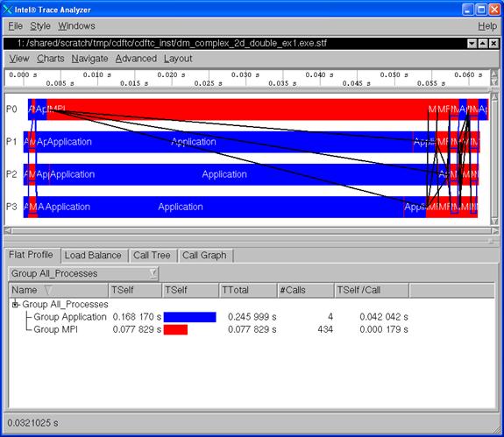Click the horizontal scrollbar right arrow
Image resolution: width=504 pixels, height=437 pixels.
point(495,231)
